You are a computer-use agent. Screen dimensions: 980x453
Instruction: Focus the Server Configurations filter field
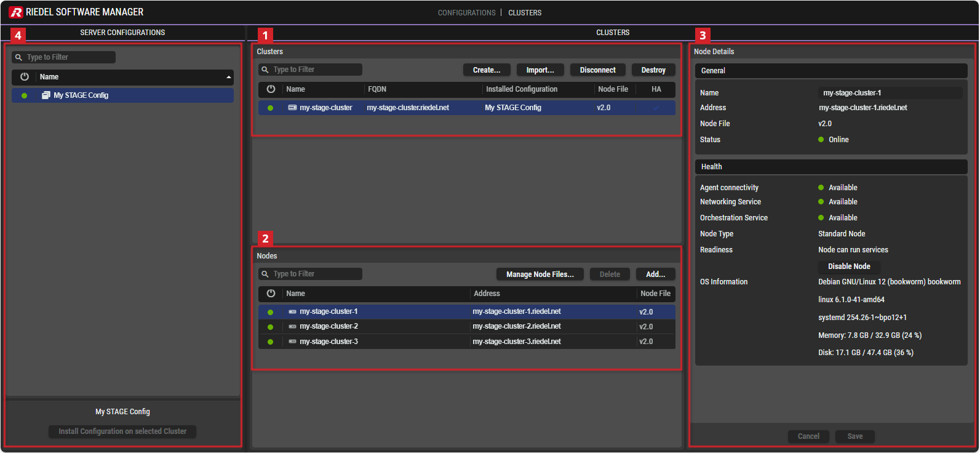pyautogui.click(x=63, y=57)
